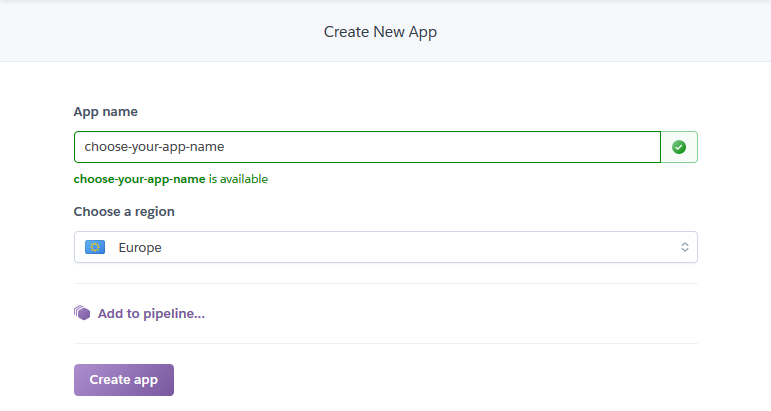Click the divider line above Create app
The width and height of the screenshot is (771, 411).
(386, 343)
